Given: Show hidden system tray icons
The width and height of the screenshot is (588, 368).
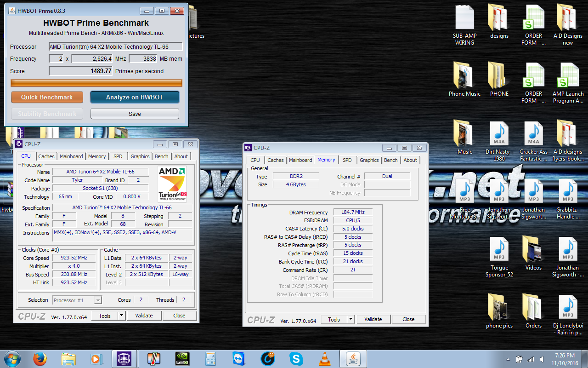Looking at the screenshot, I should [508, 359].
